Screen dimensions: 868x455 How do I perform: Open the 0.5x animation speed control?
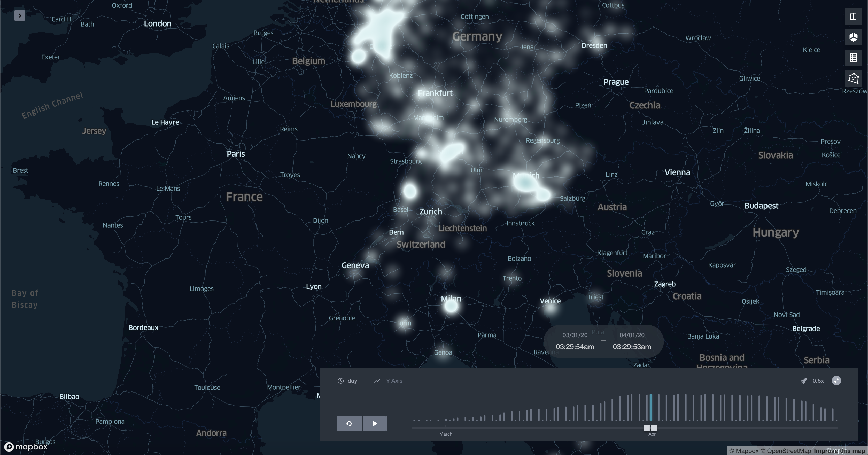click(x=818, y=381)
